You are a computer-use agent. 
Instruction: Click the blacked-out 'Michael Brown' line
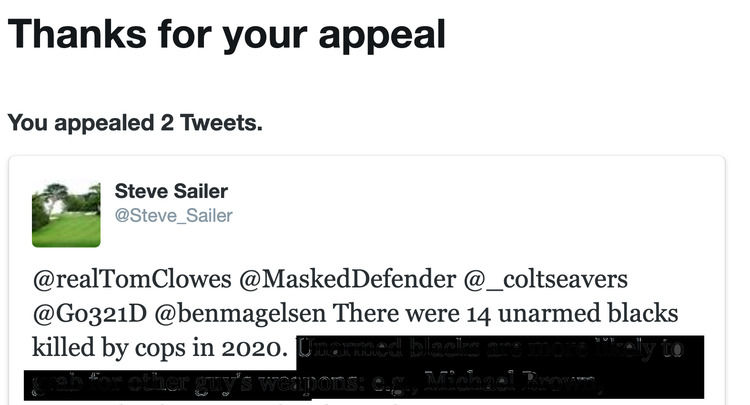pos(511,383)
